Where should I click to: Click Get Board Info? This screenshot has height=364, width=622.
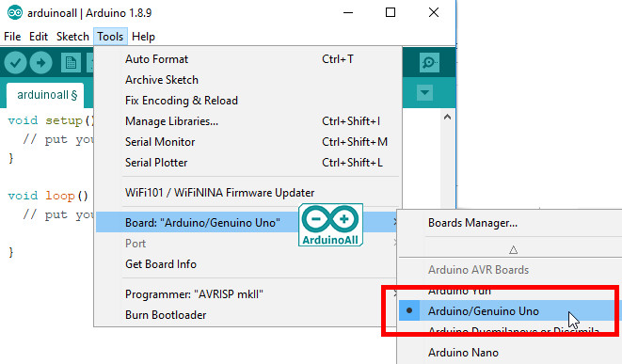247,263
